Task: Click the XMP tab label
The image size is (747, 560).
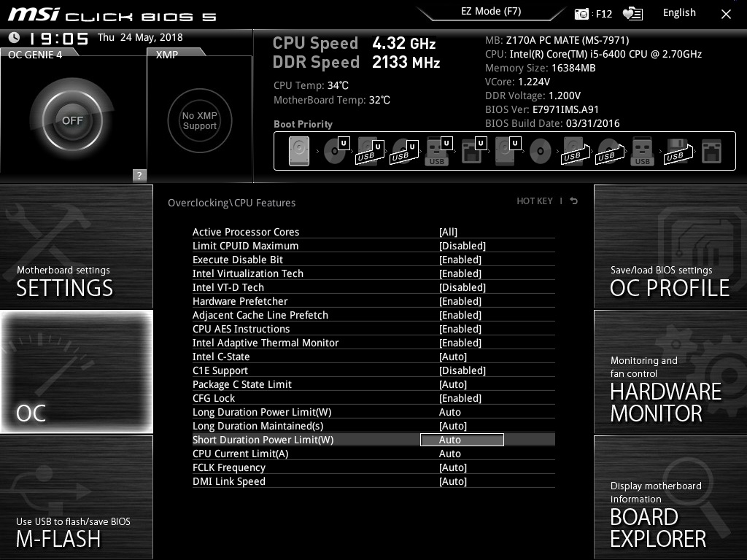Action: click(x=167, y=55)
